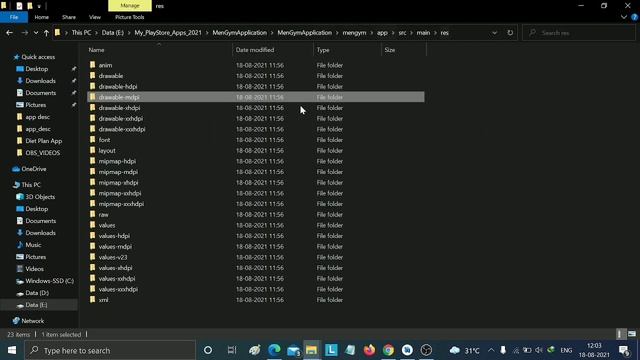
Task: Select the Manage contextual tab
Action: pyautogui.click(x=130, y=6)
